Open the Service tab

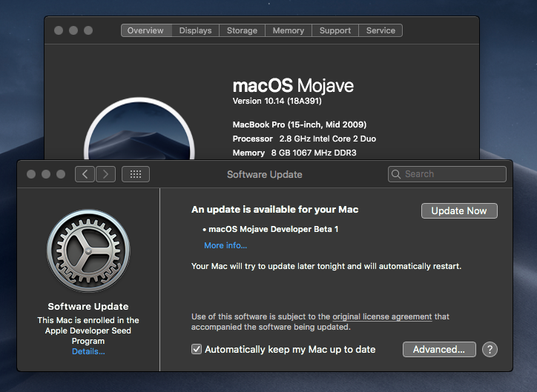(x=380, y=30)
